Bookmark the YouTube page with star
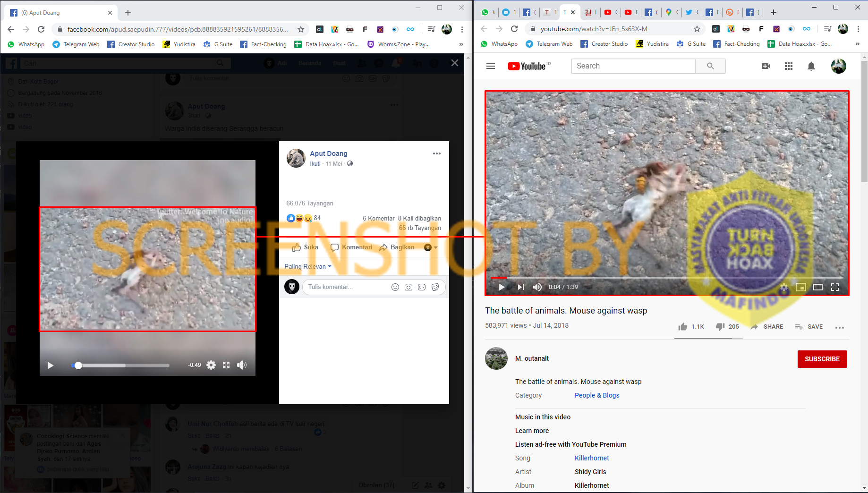 pos(697,29)
